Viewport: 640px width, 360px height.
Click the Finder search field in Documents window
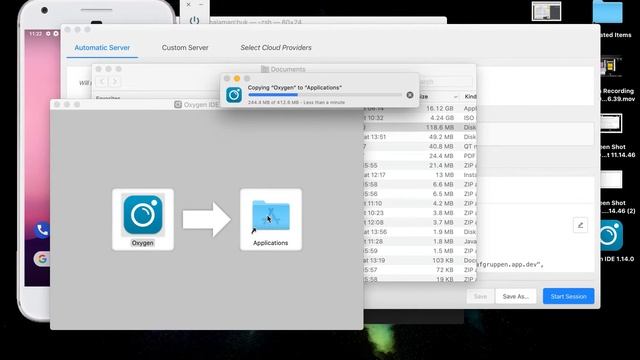pyautogui.click(x=445, y=82)
